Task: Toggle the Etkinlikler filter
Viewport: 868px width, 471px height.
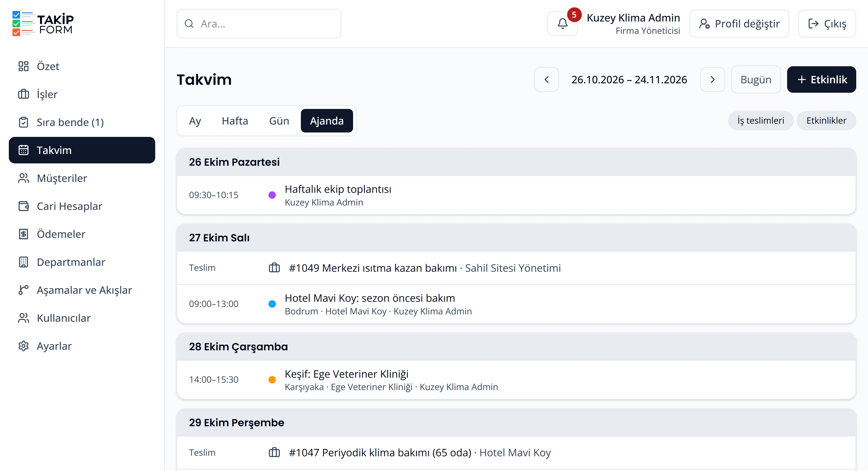Action: [826, 120]
